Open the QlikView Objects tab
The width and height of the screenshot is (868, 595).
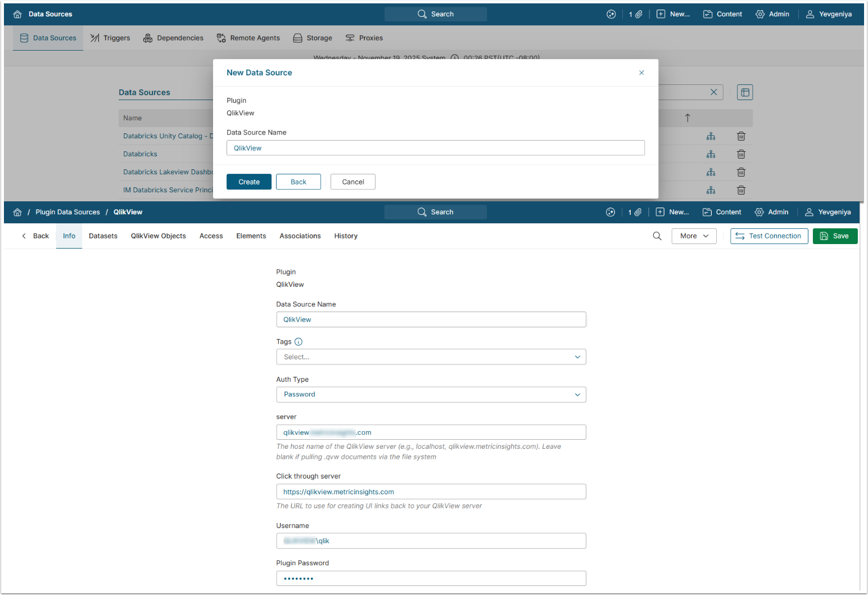[159, 236]
